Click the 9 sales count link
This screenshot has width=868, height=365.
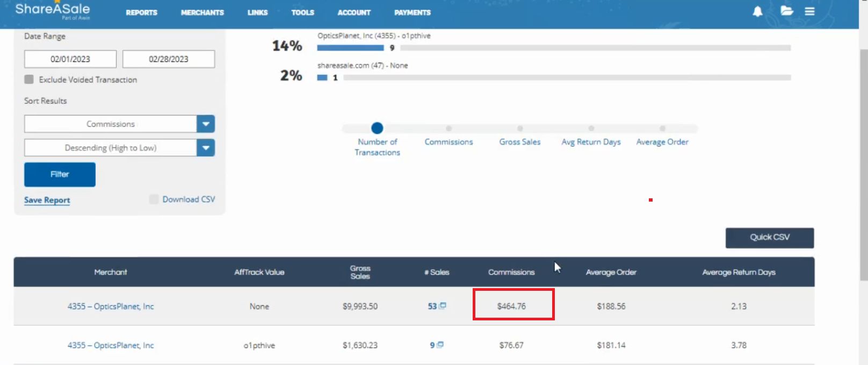(x=432, y=345)
